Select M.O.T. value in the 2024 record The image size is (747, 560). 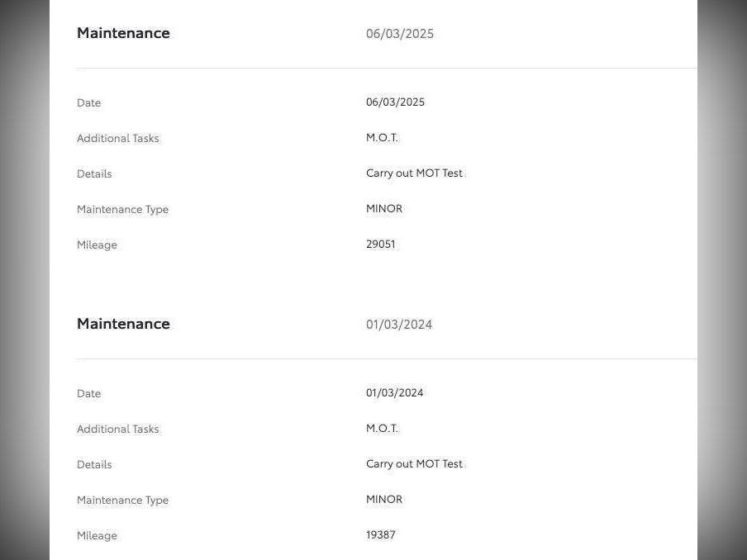tap(382, 429)
